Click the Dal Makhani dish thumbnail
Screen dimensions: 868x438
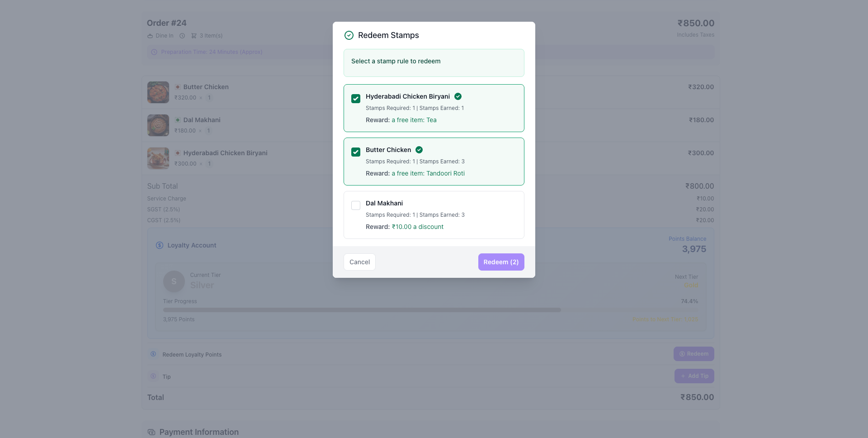point(158,125)
